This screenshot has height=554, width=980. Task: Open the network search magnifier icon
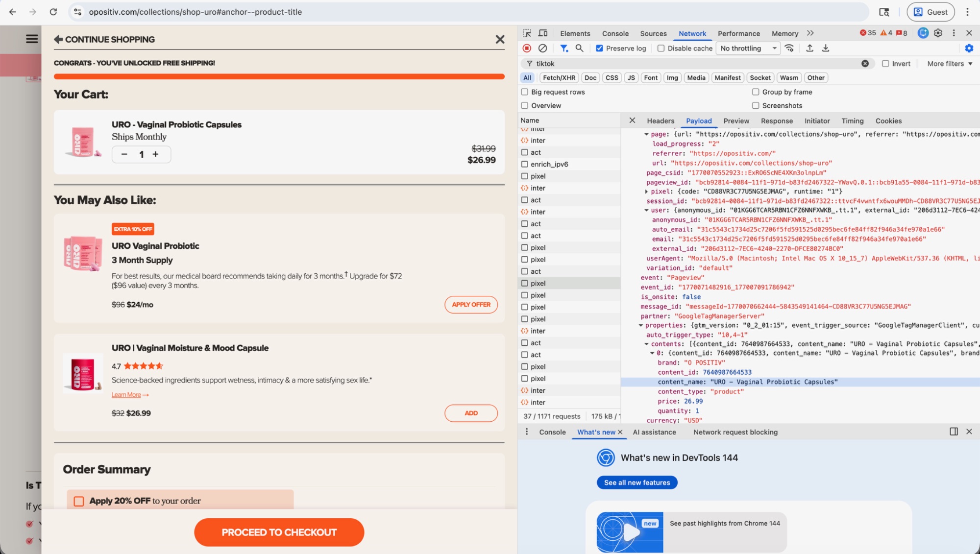[579, 48]
